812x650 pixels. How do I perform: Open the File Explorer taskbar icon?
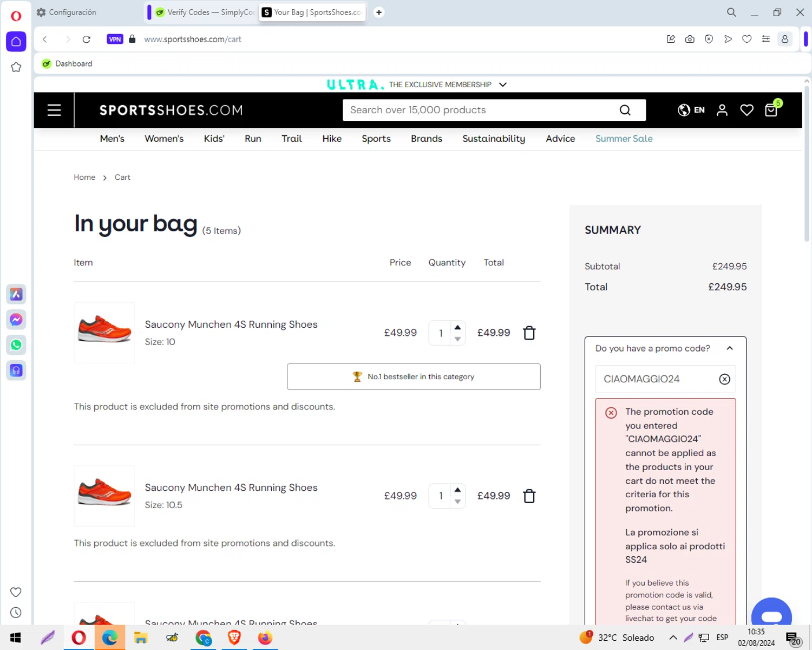pyautogui.click(x=141, y=638)
